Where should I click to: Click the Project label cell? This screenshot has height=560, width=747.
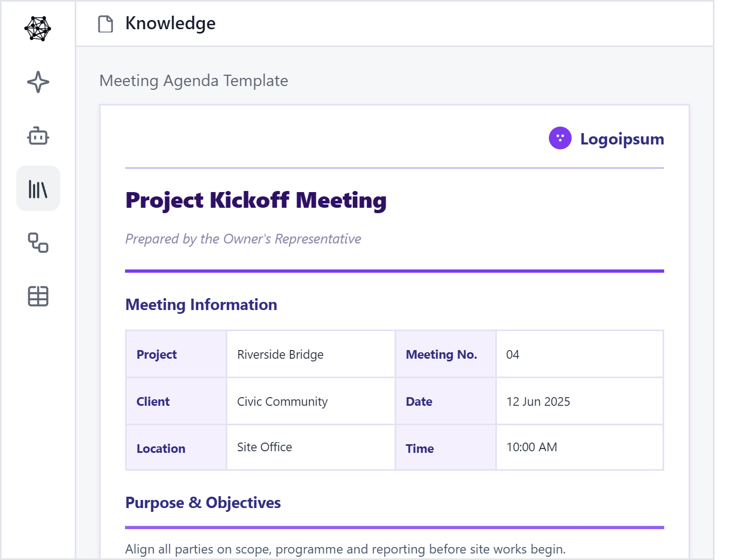coord(176,354)
